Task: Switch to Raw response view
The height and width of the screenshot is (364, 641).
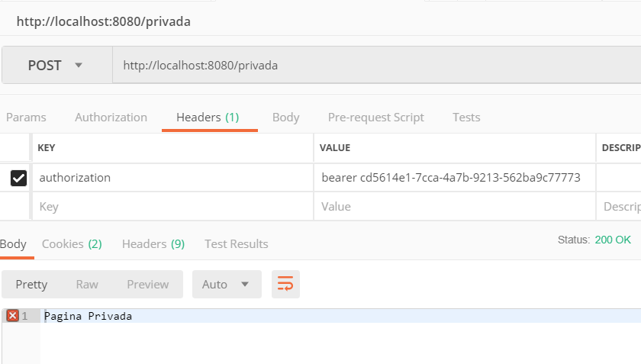Action: 87,284
